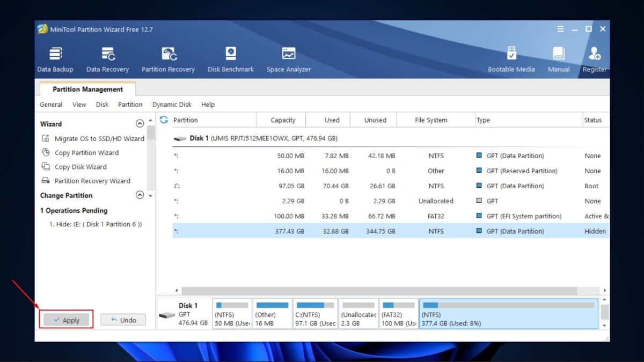Open the Dynamic Disk menu

click(172, 104)
